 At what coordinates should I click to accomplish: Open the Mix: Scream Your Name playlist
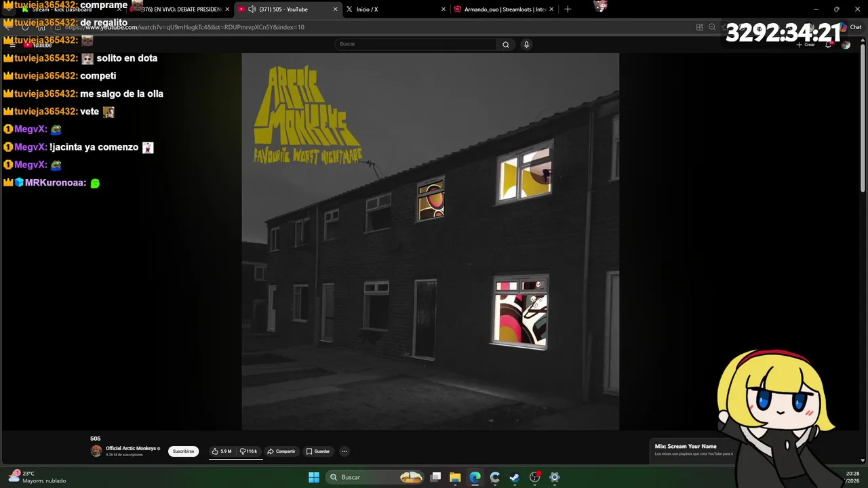click(686, 447)
